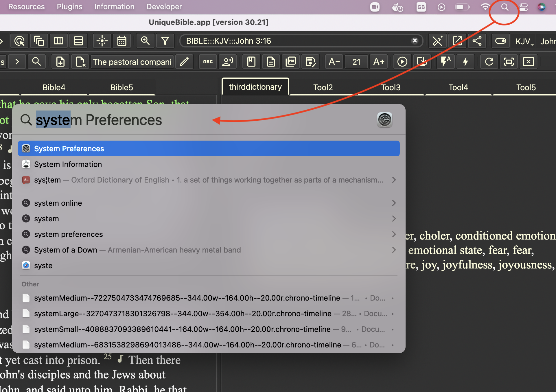Select the thirddictionary tab
556x392 pixels.
click(x=255, y=87)
